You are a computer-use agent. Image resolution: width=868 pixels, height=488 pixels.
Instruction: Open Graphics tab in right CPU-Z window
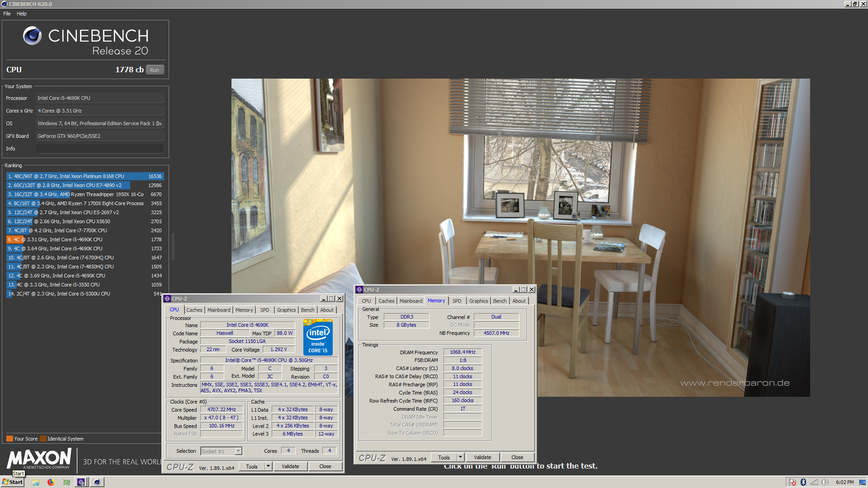coord(478,301)
